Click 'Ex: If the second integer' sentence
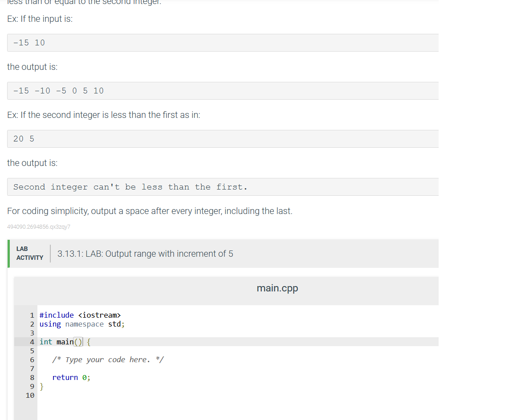The image size is (513, 420). (x=104, y=115)
